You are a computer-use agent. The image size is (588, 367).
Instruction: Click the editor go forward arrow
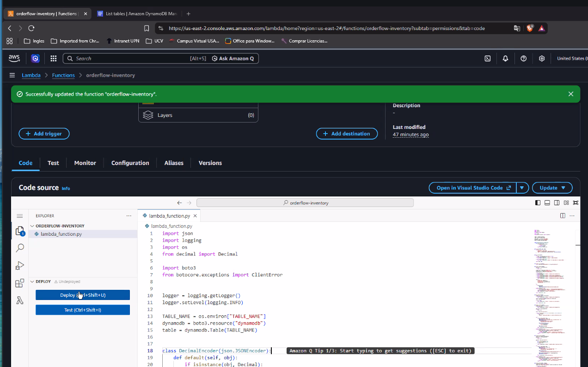click(x=189, y=203)
